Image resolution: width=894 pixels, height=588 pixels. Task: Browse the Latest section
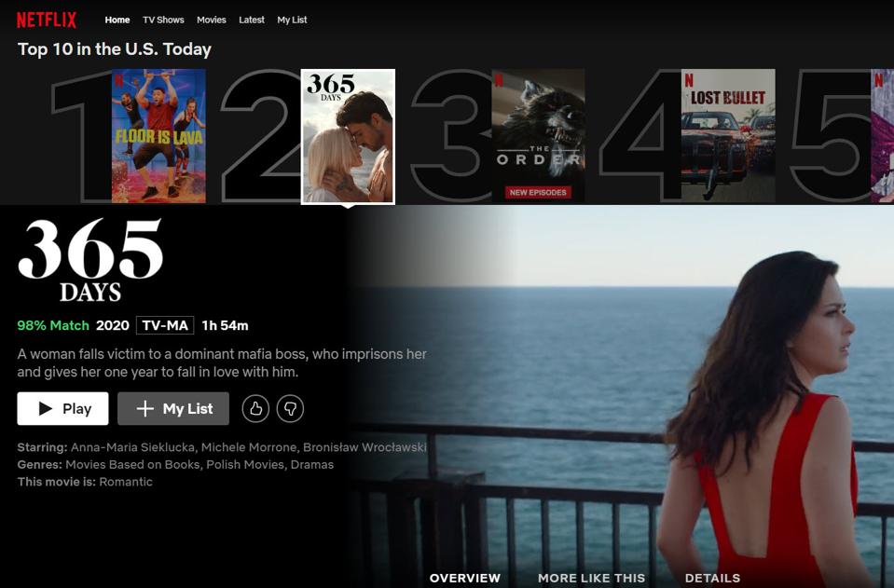252,20
